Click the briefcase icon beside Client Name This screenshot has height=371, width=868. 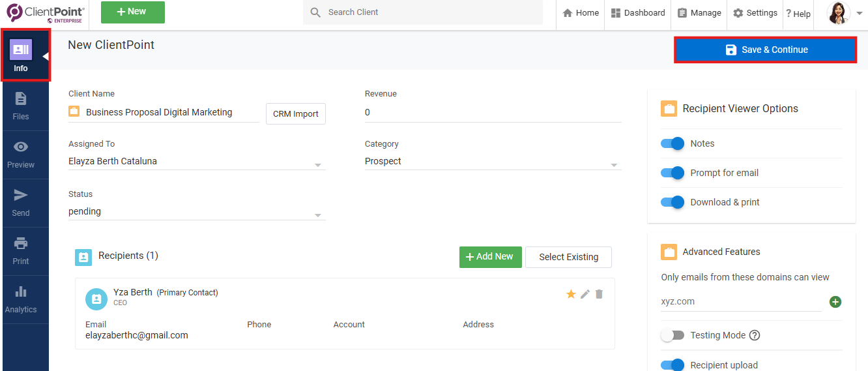74,111
